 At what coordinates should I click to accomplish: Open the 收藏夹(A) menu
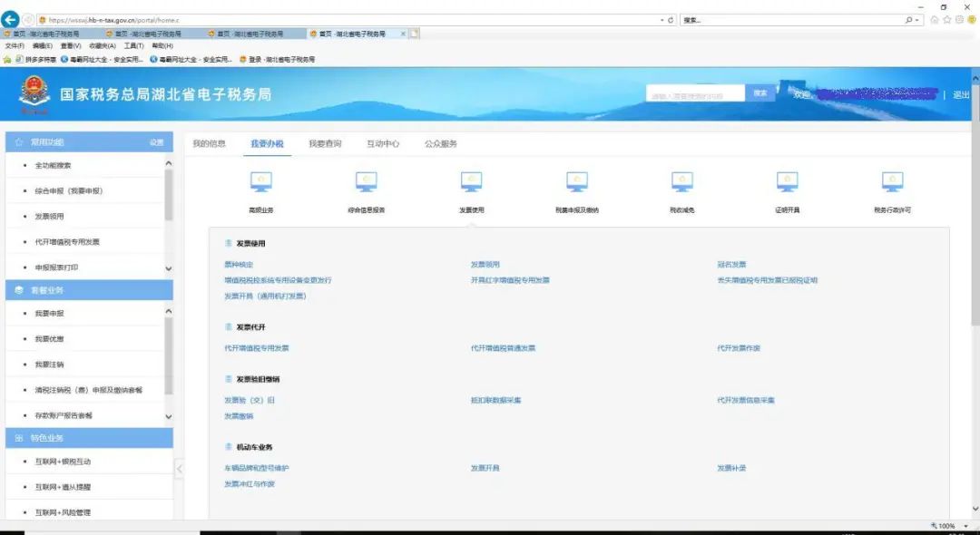(103, 46)
